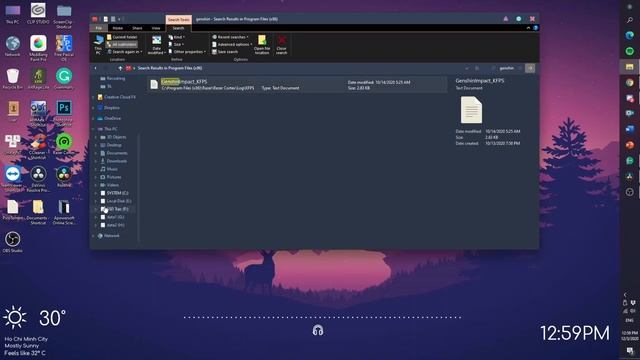640x360 pixels.
Task: Select the Search ribbon tab
Action: pyautogui.click(x=178, y=28)
